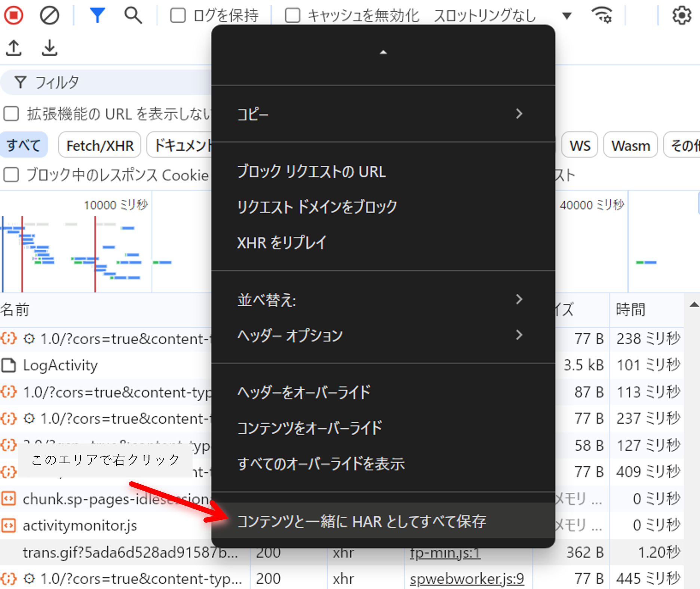Select XHR をリプレイ

pos(383,242)
